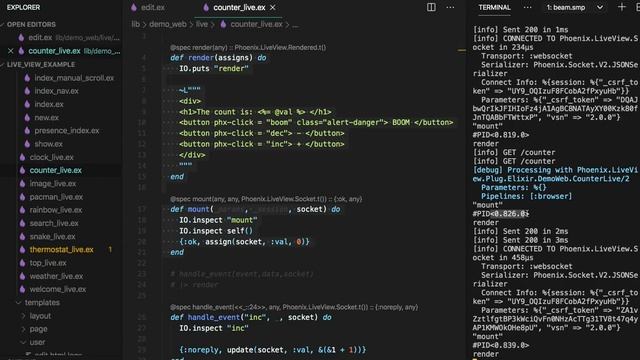Image resolution: width=640 pixels, height=360 pixels.
Task: Open rainbow_live.ex file
Action: pos(56,210)
